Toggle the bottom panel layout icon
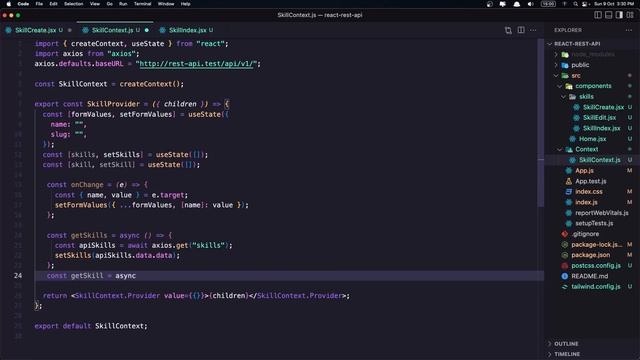640x360 pixels. pyautogui.click(x=609, y=15)
